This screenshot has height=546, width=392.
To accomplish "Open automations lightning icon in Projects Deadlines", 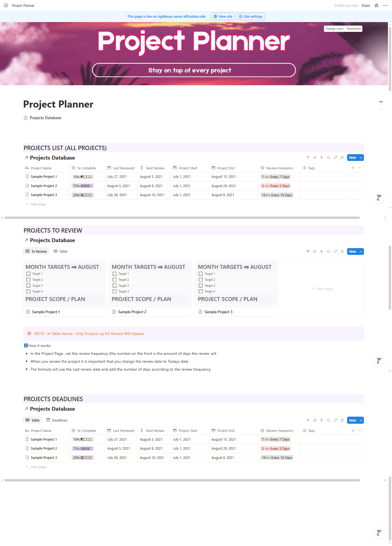I will click(321, 420).
